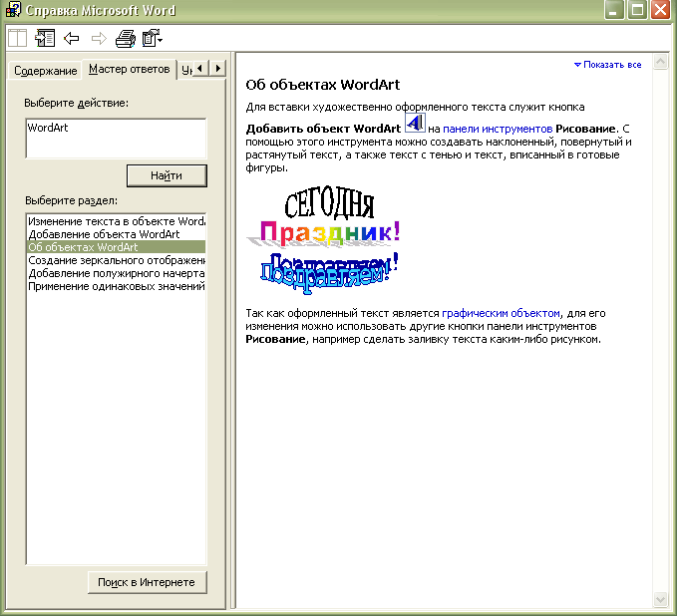Click the Word Help icon in title bar
The height and width of the screenshot is (616, 677).
(x=13, y=10)
